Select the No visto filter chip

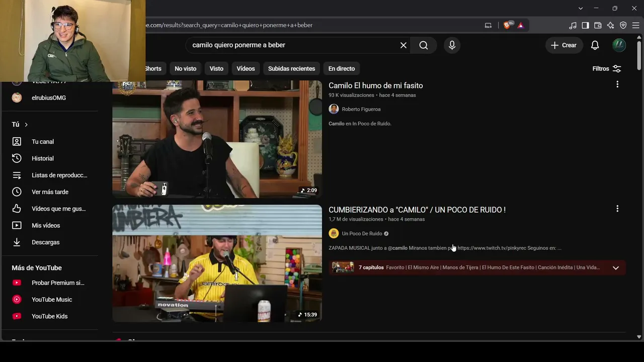[x=186, y=68]
